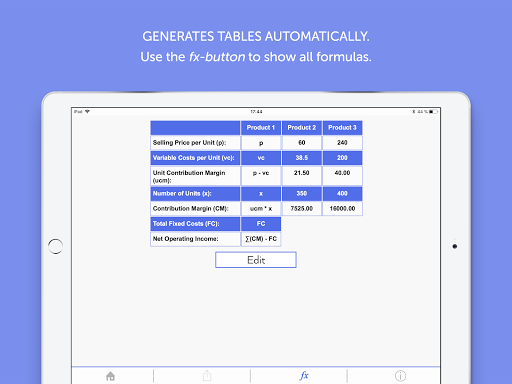Toggle formulas with the fx button
This screenshot has height=384, width=512.
304,376
